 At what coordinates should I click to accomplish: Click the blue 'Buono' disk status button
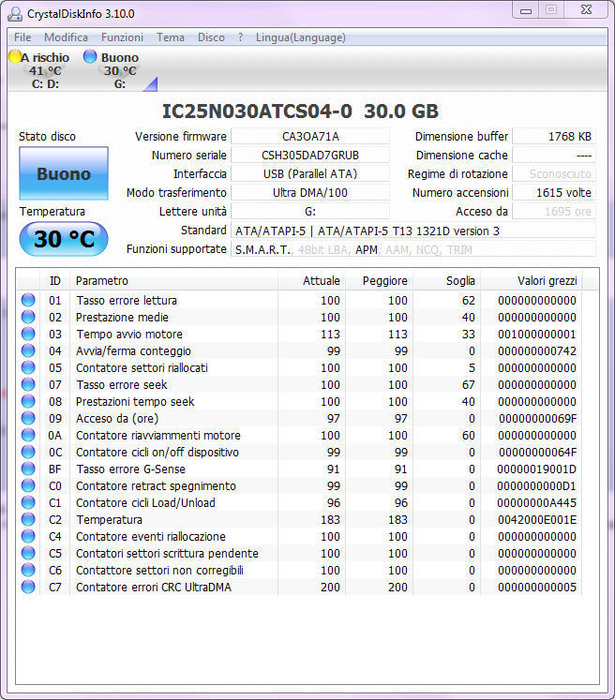click(64, 173)
